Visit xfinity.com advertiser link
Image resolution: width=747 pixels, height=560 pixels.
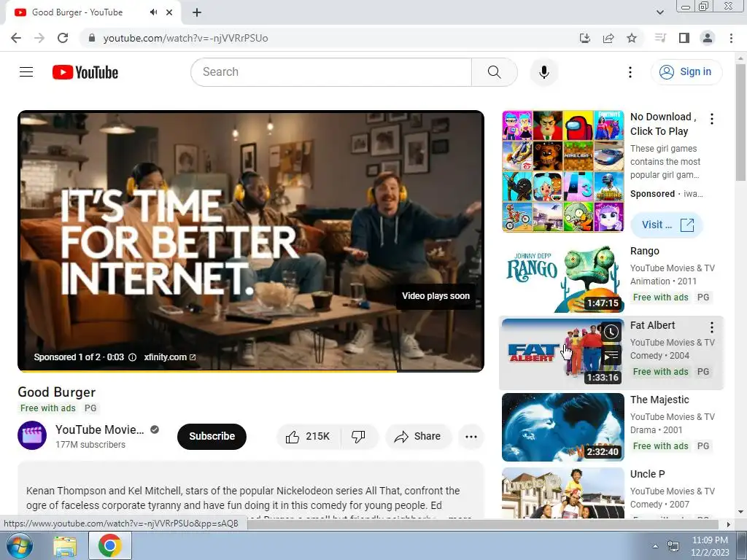169,357
